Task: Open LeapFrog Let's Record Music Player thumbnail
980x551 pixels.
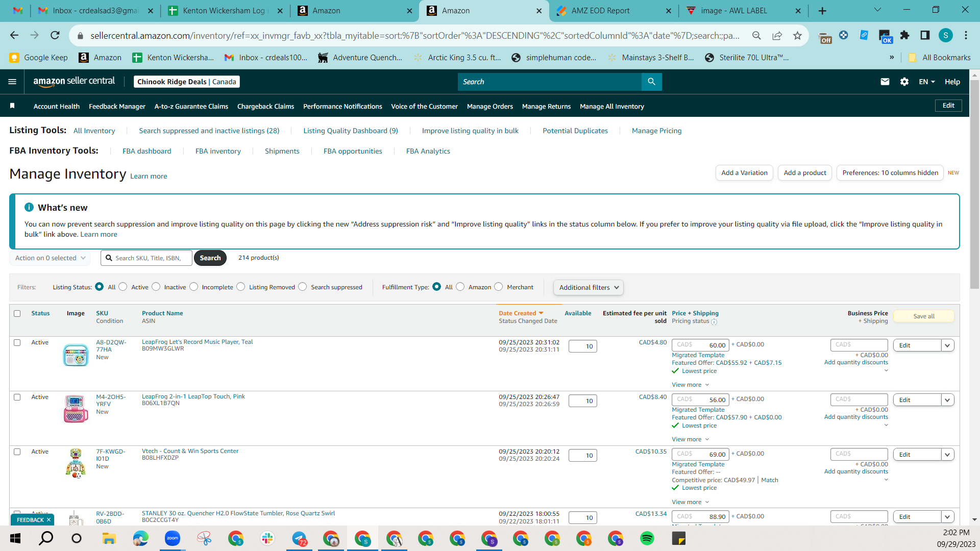Action: 76,355
